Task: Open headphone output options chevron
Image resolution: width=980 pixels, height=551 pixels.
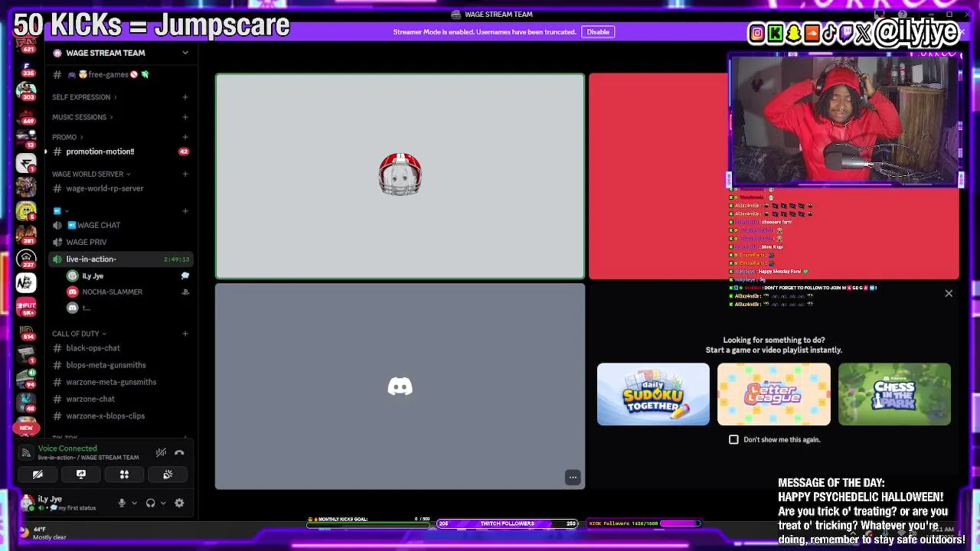Action: 163,503
